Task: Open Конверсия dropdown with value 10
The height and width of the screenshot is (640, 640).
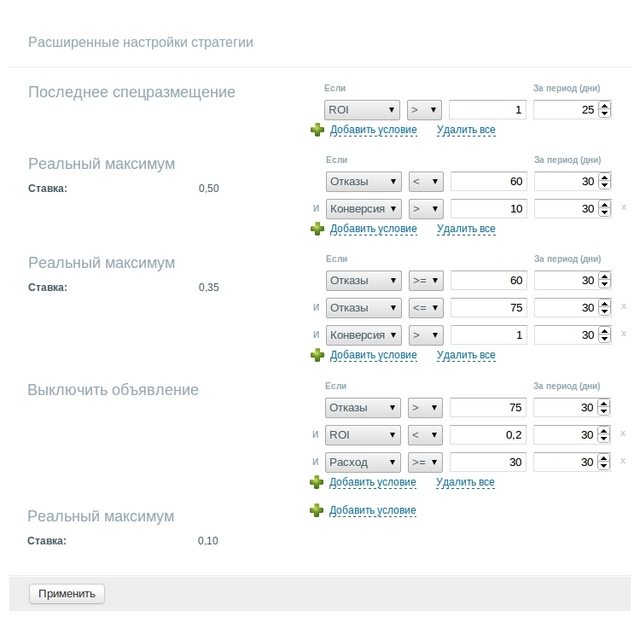Action: click(x=363, y=209)
